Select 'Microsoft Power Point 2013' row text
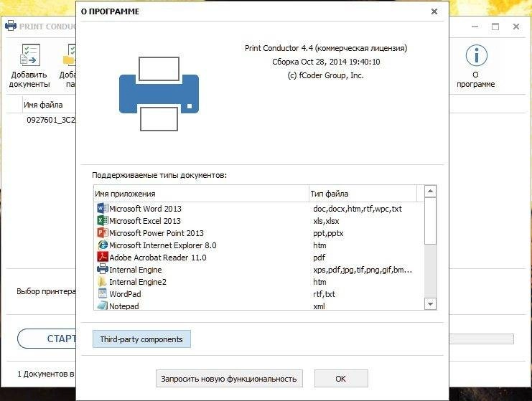Image resolution: width=532 pixels, height=401 pixels. (157, 233)
